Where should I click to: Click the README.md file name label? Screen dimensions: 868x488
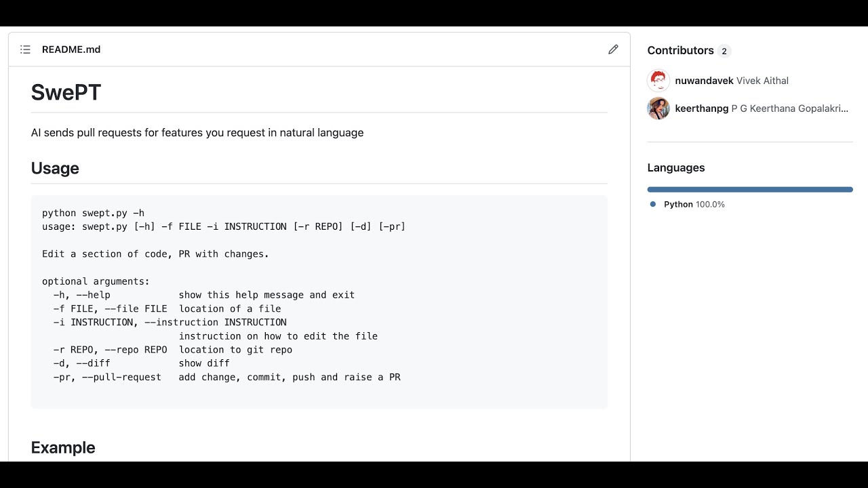point(71,49)
